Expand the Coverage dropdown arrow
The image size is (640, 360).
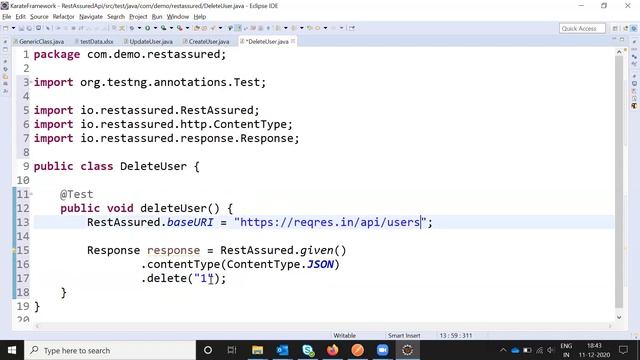pos(171,28)
